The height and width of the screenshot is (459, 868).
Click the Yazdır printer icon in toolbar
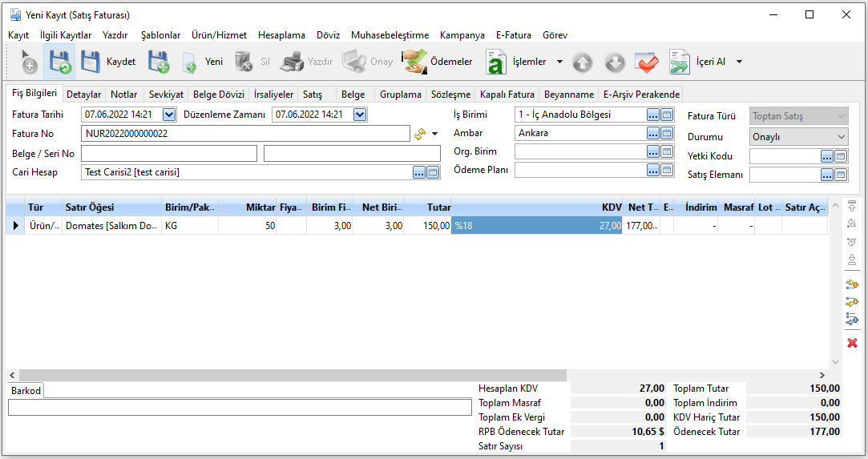pos(292,62)
